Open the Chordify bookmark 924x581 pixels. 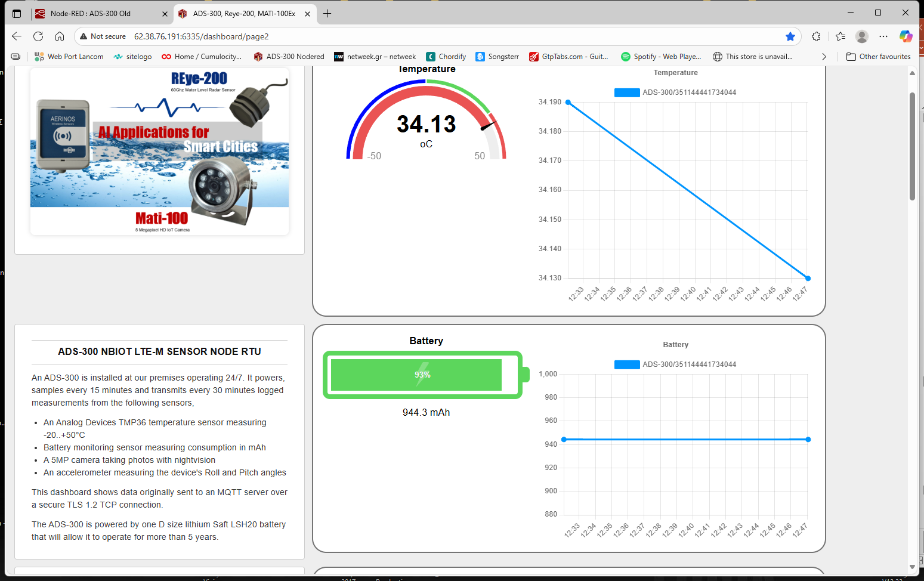(446, 57)
